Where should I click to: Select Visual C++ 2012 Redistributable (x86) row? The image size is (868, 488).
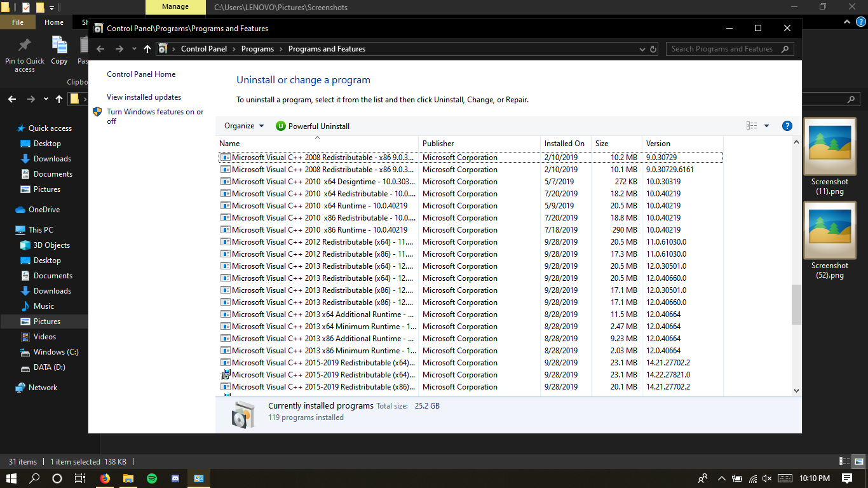pos(471,254)
